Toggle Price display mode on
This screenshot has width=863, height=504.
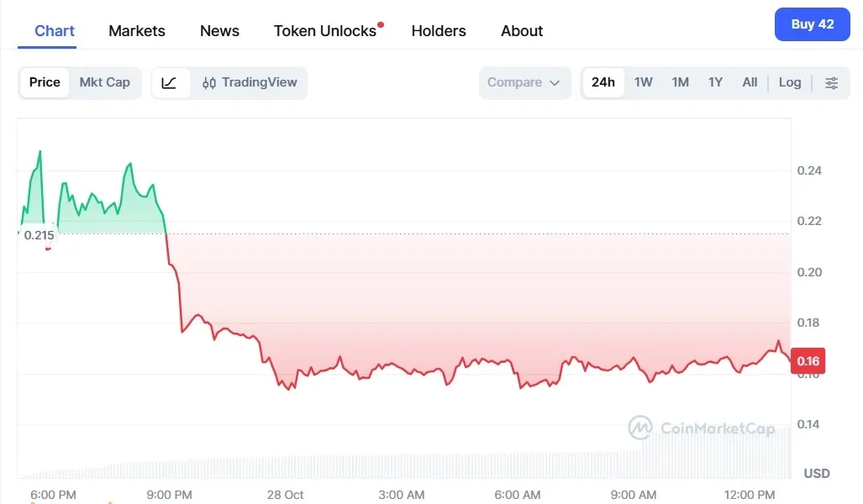coord(44,82)
